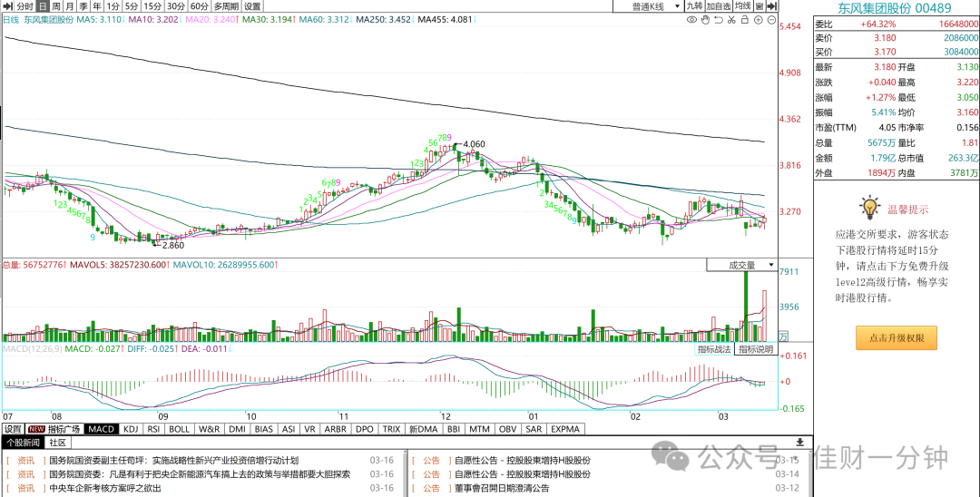Select the BIAS indicator tab
This screenshot has width=980, height=497.
coord(264,430)
